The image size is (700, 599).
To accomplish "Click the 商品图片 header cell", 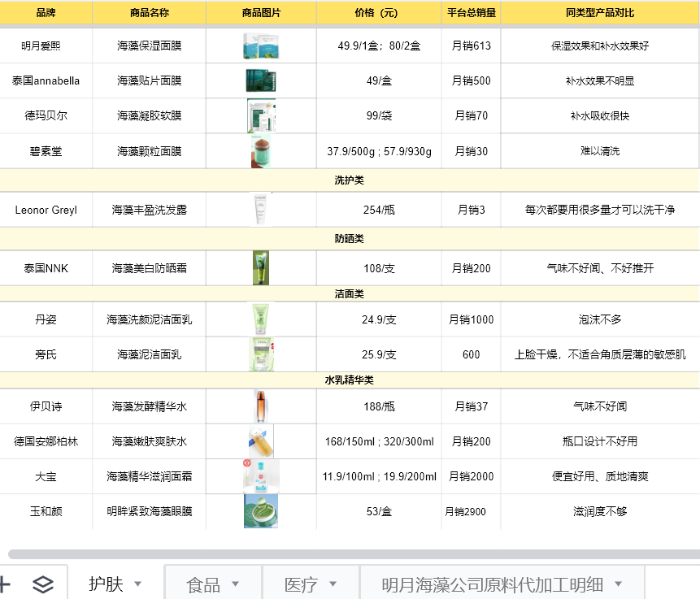I will tap(261, 12).
